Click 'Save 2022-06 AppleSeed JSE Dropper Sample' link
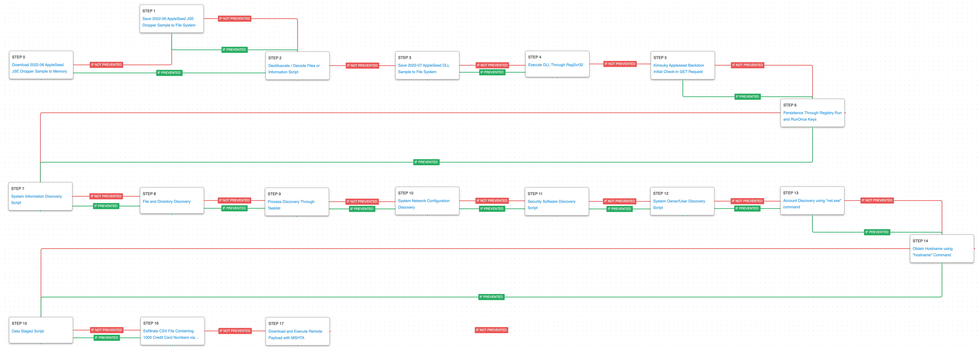The height and width of the screenshot is (349, 980). [x=168, y=19]
